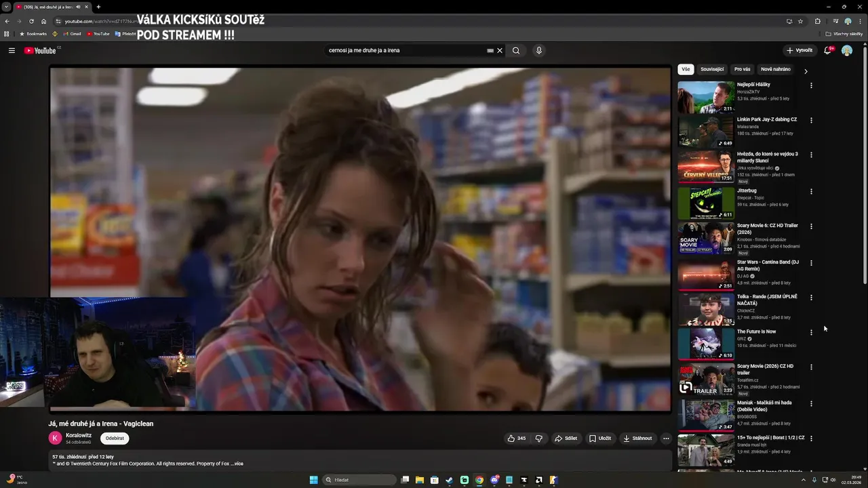Click the Sdílet share button
Image resolution: width=868 pixels, height=488 pixels.
(x=566, y=439)
